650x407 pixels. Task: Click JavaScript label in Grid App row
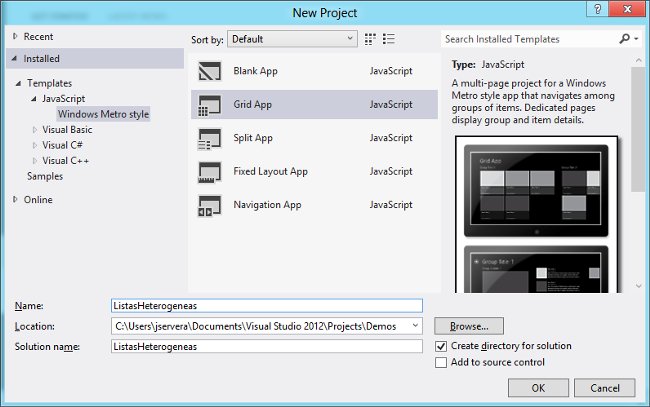pyautogui.click(x=391, y=104)
